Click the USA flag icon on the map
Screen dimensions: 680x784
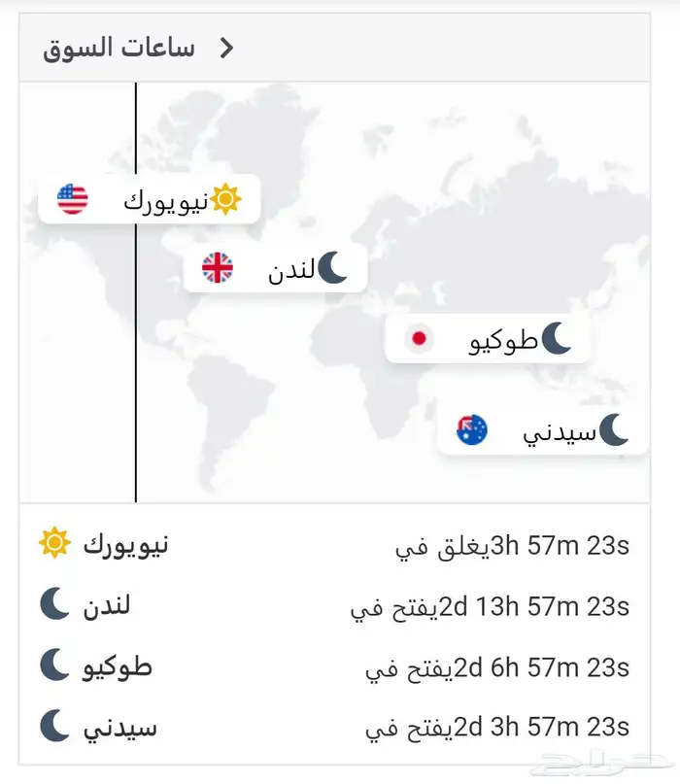point(73,199)
